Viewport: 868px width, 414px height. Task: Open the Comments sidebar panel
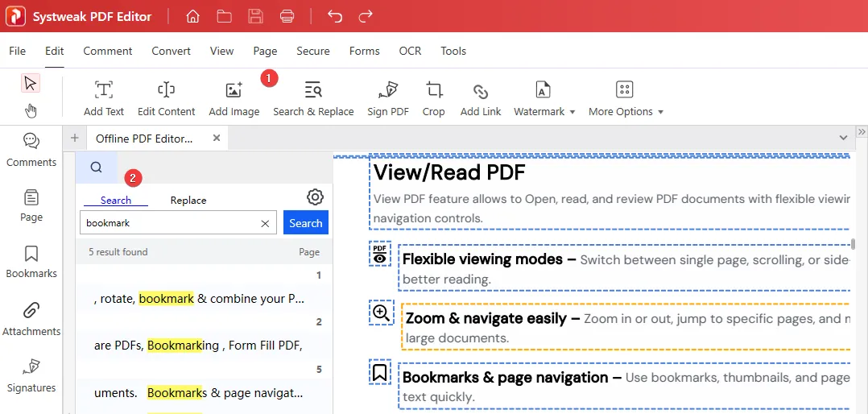click(x=31, y=150)
